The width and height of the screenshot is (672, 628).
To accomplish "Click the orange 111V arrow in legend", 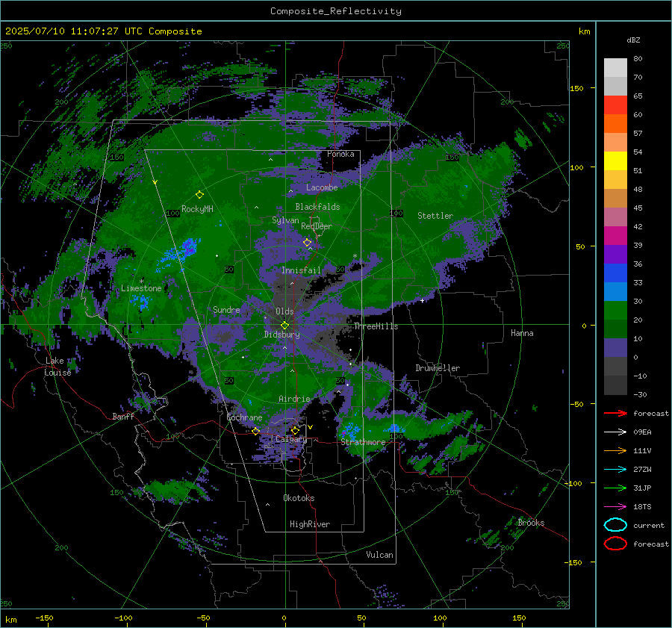I will point(615,450).
